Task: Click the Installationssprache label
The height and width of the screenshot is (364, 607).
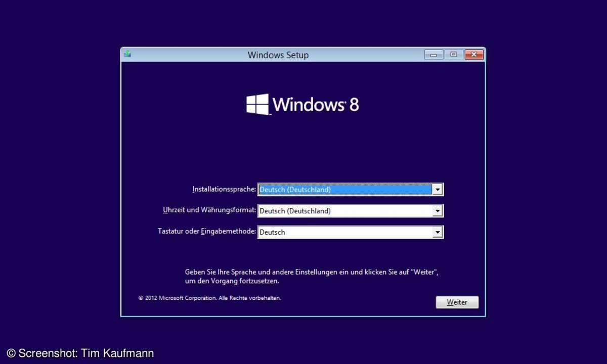Action: click(x=224, y=189)
